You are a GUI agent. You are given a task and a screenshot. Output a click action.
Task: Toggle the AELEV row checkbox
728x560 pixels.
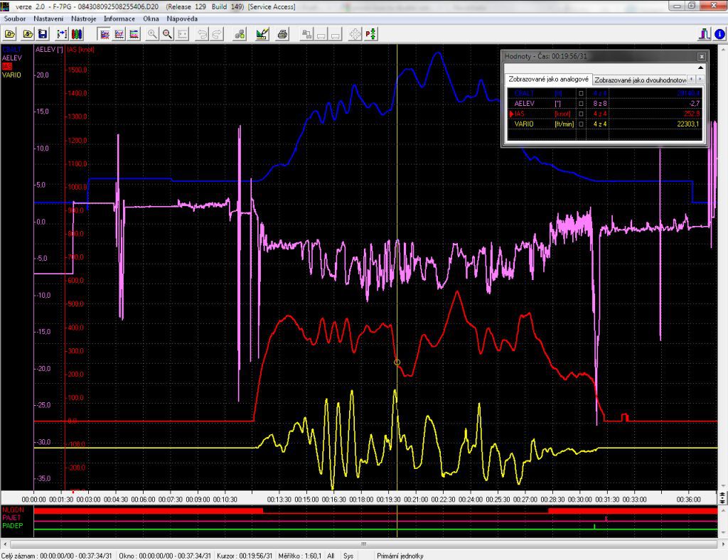581,103
